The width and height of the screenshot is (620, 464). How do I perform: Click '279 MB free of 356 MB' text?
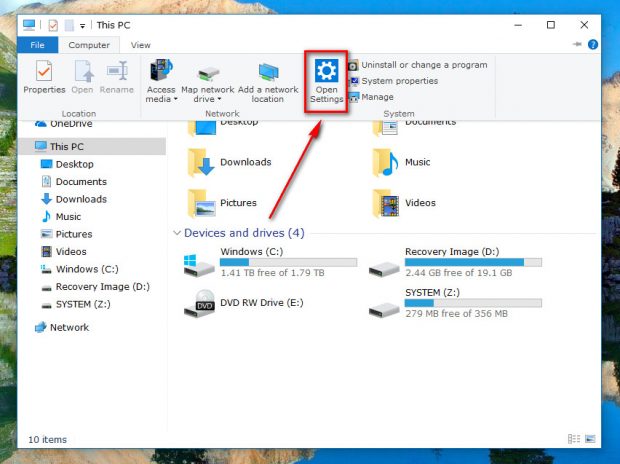point(456,314)
